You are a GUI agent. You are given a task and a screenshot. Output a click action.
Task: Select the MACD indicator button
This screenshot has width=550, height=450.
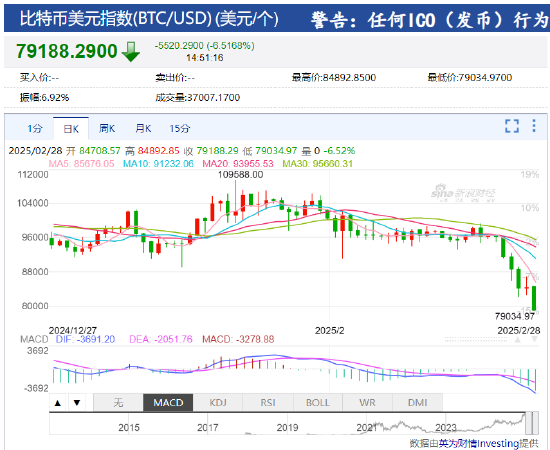(x=168, y=403)
